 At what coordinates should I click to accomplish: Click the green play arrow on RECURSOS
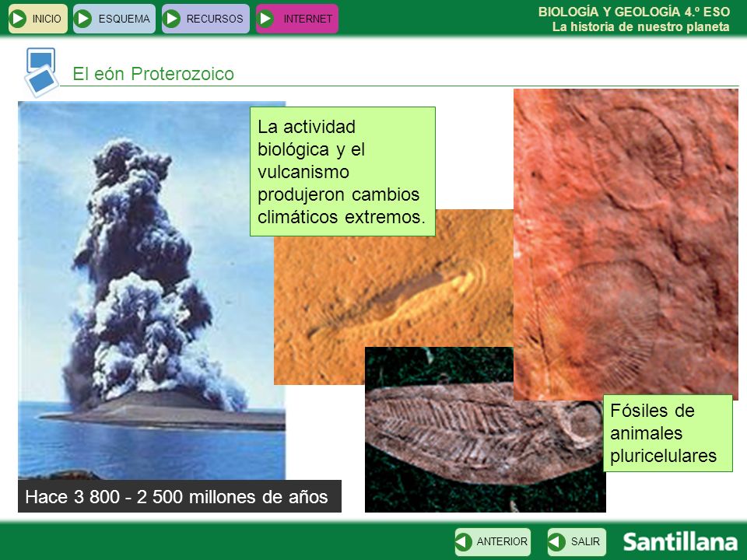click(171, 19)
